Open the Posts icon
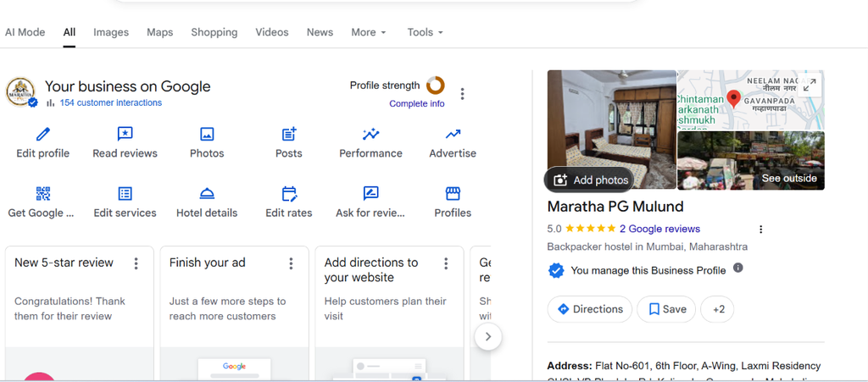 click(x=289, y=134)
